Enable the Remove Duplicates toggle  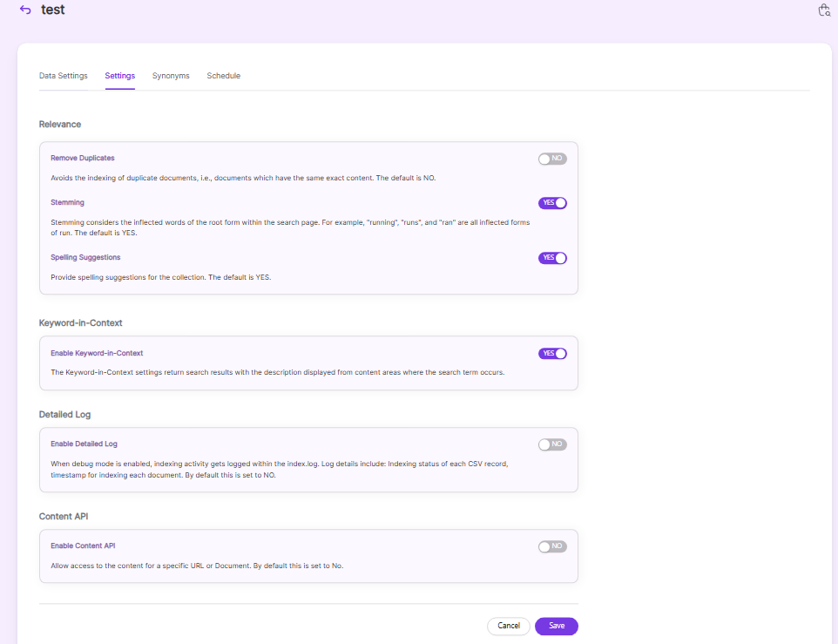(552, 159)
